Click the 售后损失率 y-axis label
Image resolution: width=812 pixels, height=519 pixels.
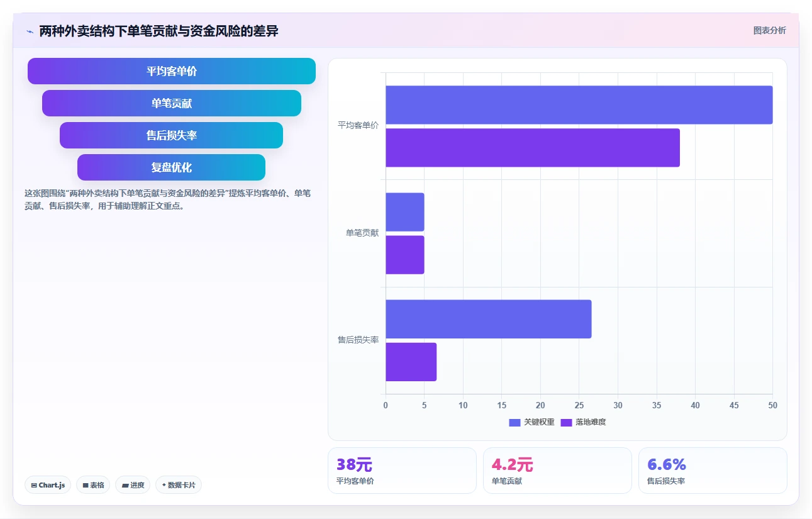[358, 340]
